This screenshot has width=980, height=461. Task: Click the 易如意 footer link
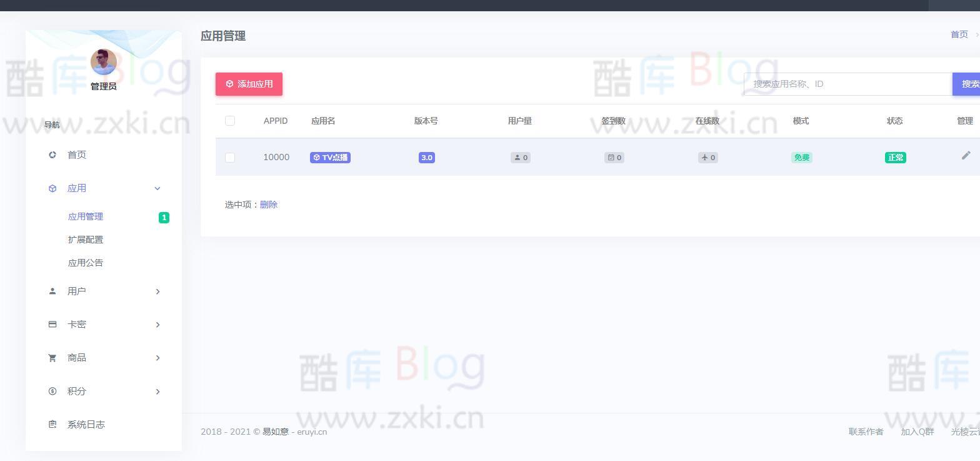tap(276, 432)
